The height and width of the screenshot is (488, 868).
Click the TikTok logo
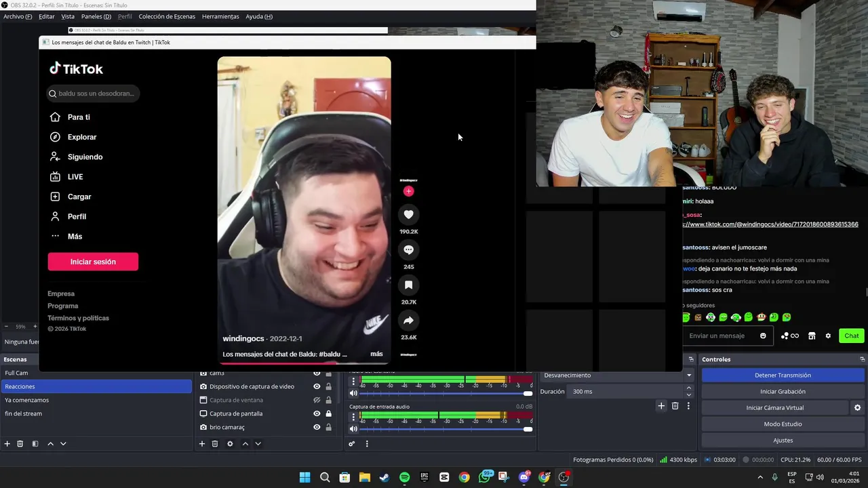[76, 68]
